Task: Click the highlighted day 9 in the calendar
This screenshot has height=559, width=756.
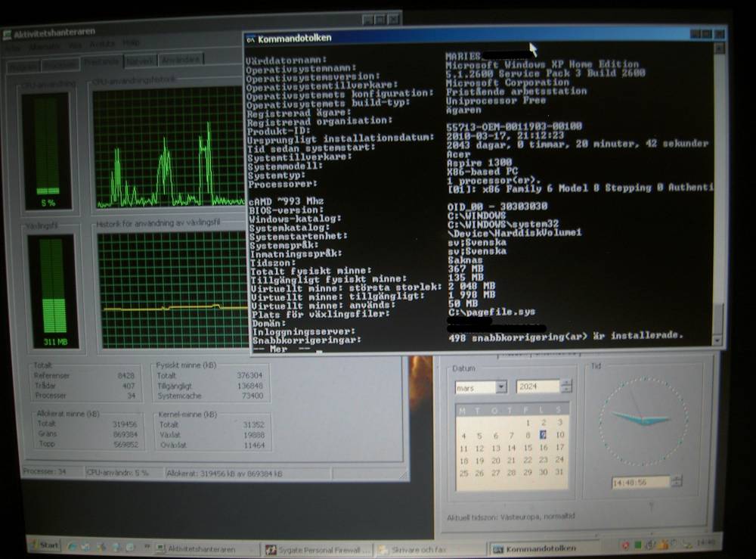Action: (544, 434)
